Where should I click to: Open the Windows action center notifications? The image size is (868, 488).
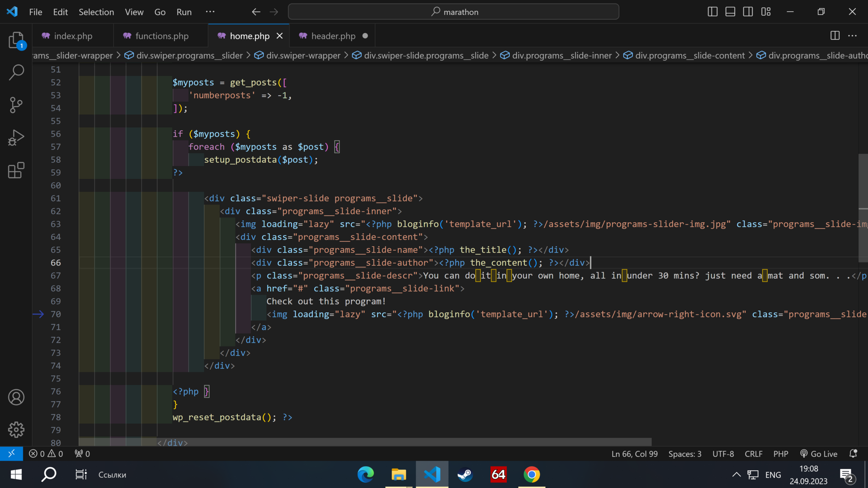tap(846, 475)
